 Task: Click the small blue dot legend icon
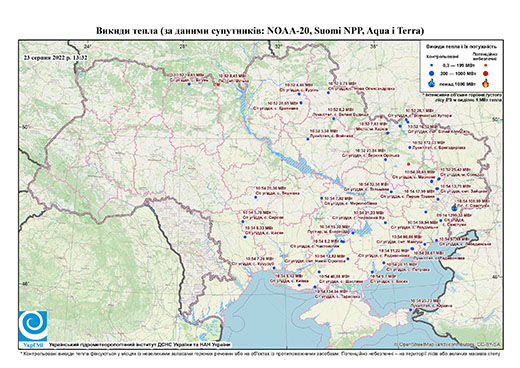[431, 65]
